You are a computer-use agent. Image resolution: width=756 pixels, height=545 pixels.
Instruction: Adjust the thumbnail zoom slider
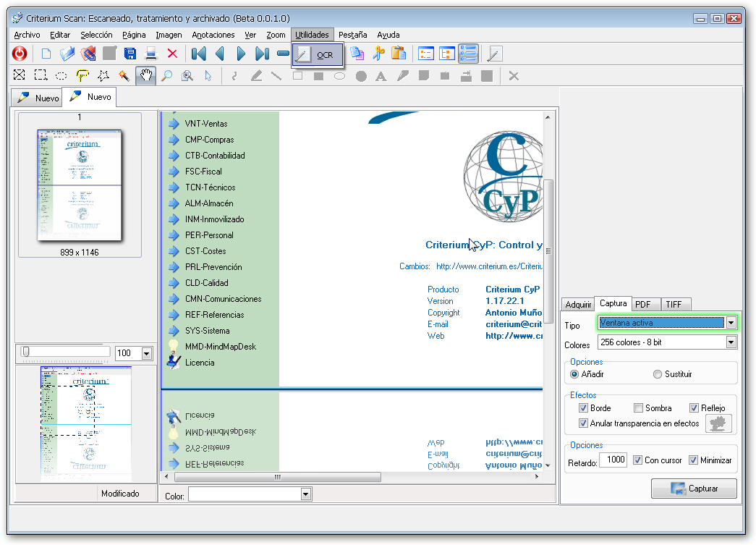[26, 352]
